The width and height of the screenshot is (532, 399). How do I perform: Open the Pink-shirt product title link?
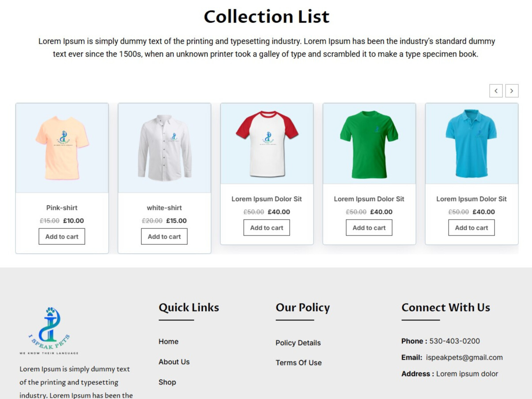pyautogui.click(x=62, y=208)
